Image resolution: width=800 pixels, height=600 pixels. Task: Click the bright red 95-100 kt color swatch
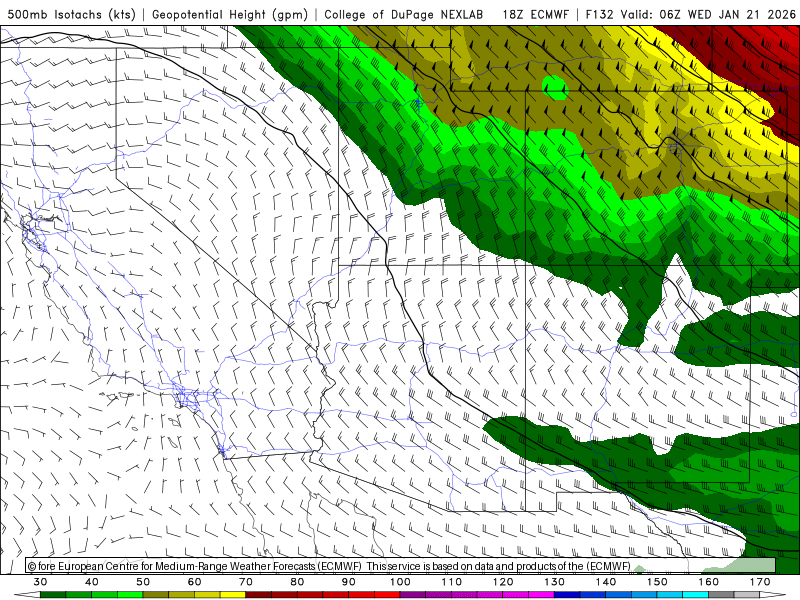tap(387, 594)
